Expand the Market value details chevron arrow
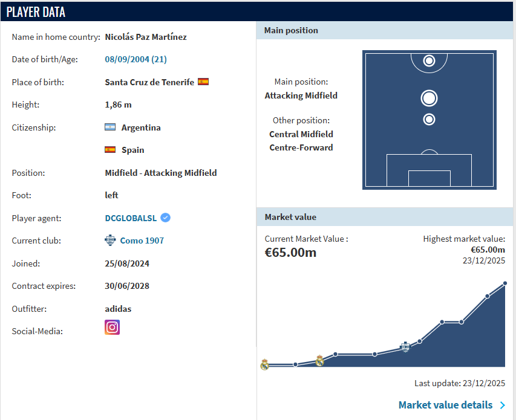The width and height of the screenshot is (516, 420). click(x=503, y=405)
